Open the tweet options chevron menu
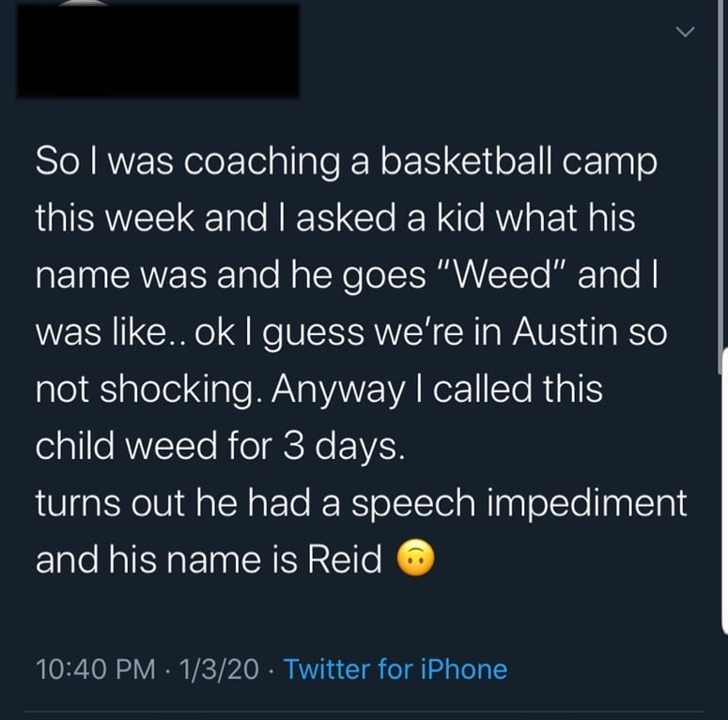The height and width of the screenshot is (720, 728). [x=687, y=33]
